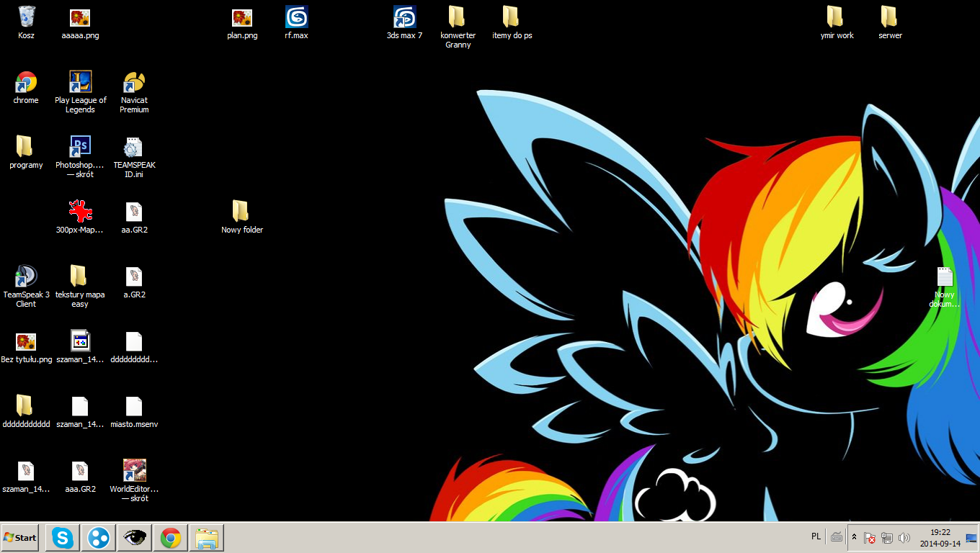Select the 3ds max 7 shortcut
The width and height of the screenshot is (980, 553).
point(404,22)
